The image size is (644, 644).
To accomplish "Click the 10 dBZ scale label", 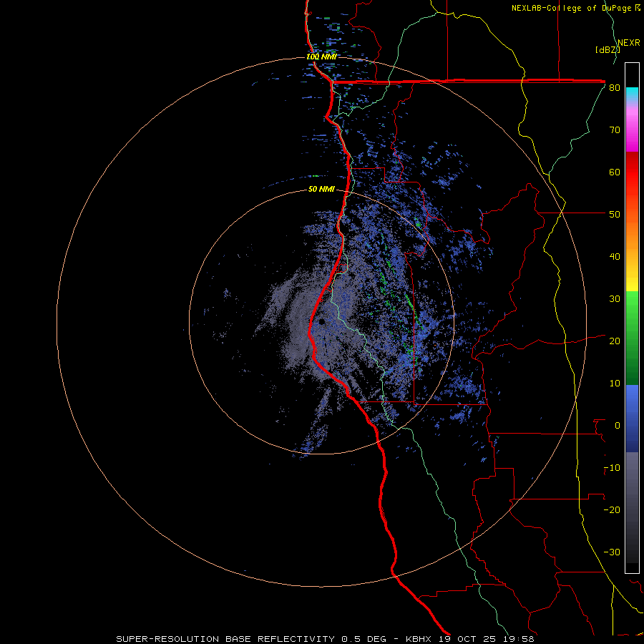I will (615, 384).
